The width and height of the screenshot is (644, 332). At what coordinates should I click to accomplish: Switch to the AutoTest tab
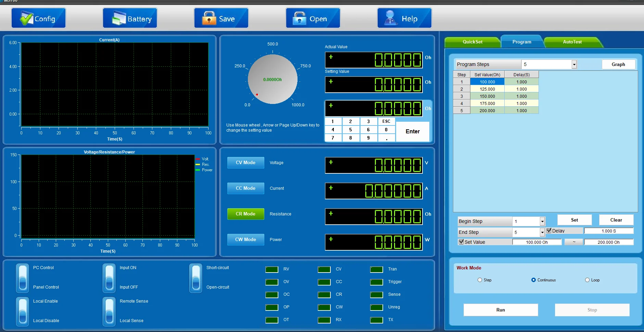coord(572,42)
